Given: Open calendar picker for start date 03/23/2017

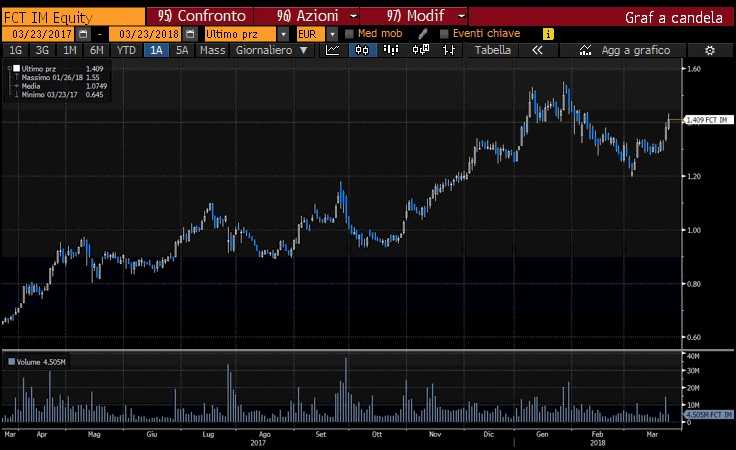Looking at the screenshot, I should pos(84,34).
